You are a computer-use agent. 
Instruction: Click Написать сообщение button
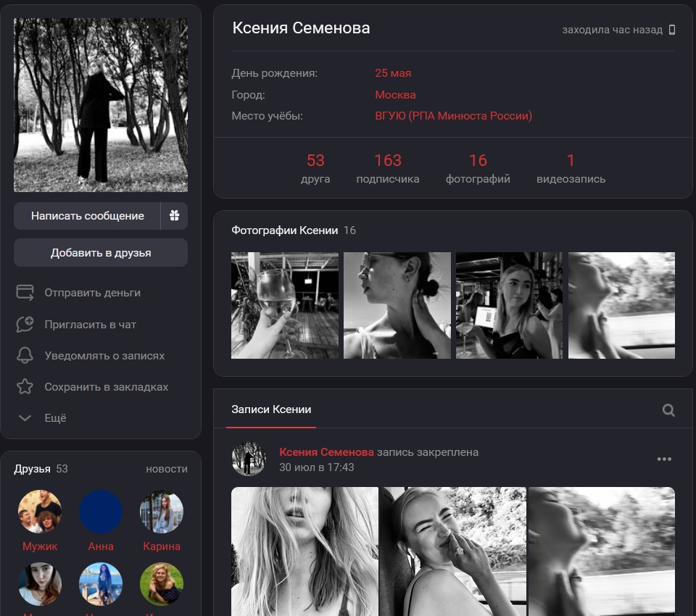[88, 216]
